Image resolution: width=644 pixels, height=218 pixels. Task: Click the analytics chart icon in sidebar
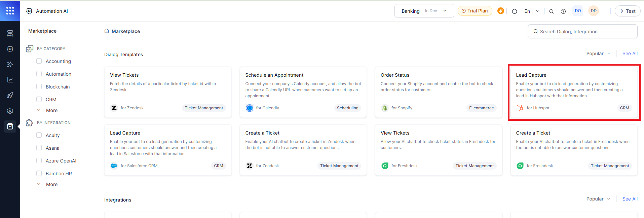coord(10,80)
